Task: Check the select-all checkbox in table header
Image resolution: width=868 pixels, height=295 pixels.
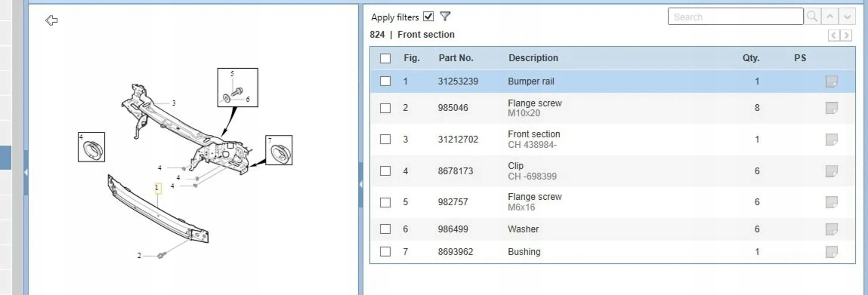Action: (385, 58)
